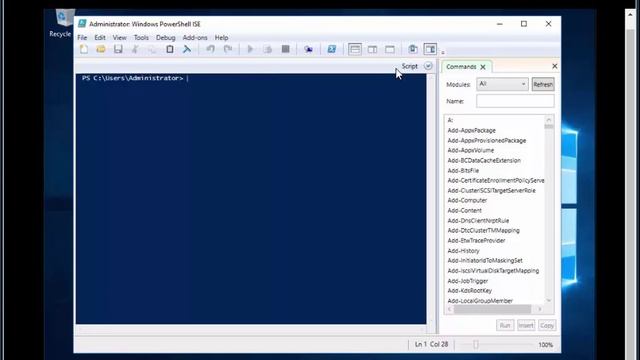Close the Commands tab with its X
Screen dimensions: 640x360
483,67
